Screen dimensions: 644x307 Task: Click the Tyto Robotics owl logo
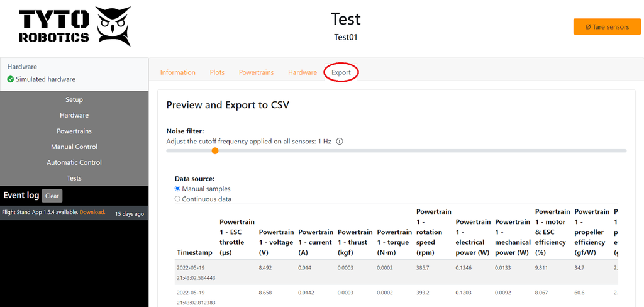coord(114,26)
